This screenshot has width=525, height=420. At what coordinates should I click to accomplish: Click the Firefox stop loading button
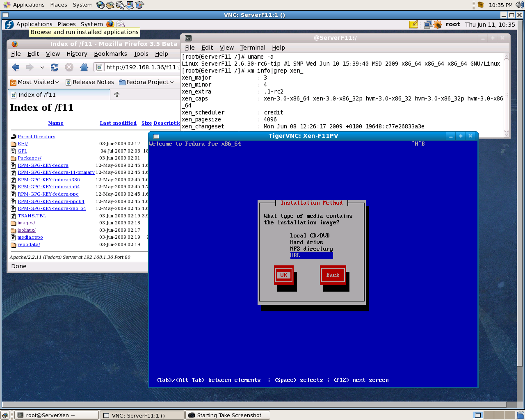pos(69,67)
